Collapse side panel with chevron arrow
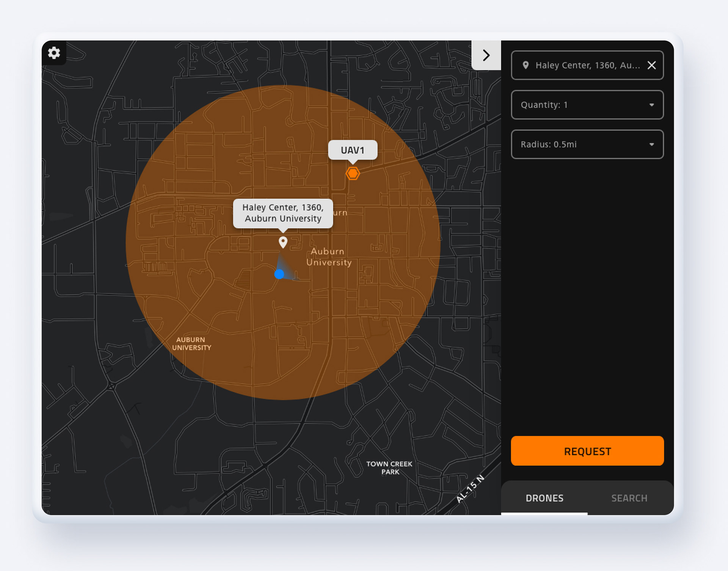The image size is (728, 571). 486,55
